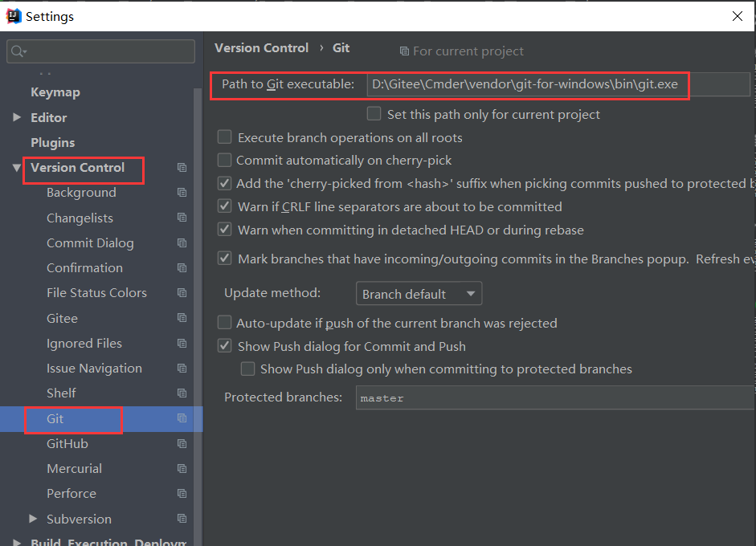756x546 pixels.
Task: Open the Update method 'Branch default' dropdown
Action: pos(419,294)
